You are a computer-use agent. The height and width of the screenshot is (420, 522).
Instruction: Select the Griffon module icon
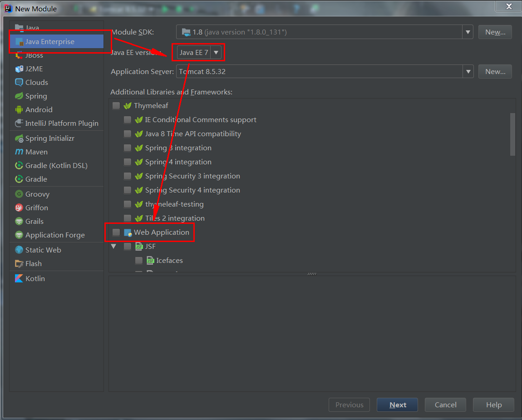click(x=20, y=208)
